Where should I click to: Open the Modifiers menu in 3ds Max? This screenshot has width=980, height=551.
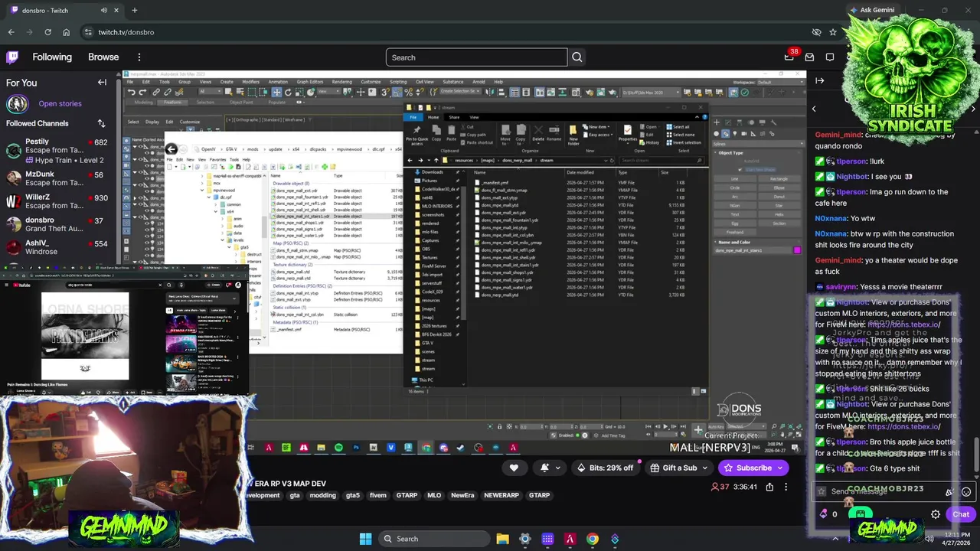[x=250, y=82]
